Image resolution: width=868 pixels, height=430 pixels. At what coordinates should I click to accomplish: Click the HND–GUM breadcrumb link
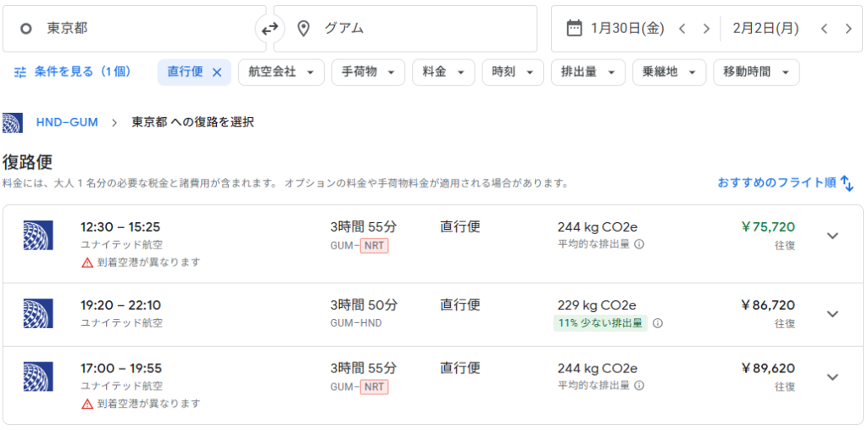coord(66,122)
